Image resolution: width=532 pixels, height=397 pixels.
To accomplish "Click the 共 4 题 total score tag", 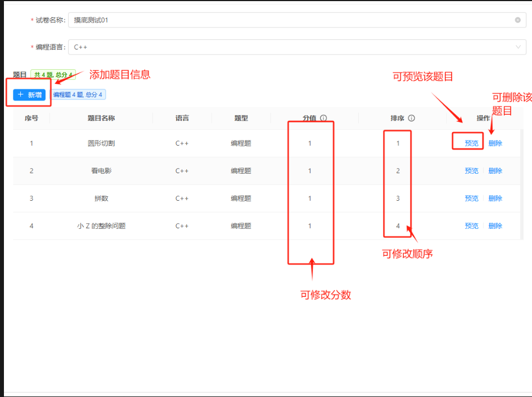I will pyautogui.click(x=53, y=75).
